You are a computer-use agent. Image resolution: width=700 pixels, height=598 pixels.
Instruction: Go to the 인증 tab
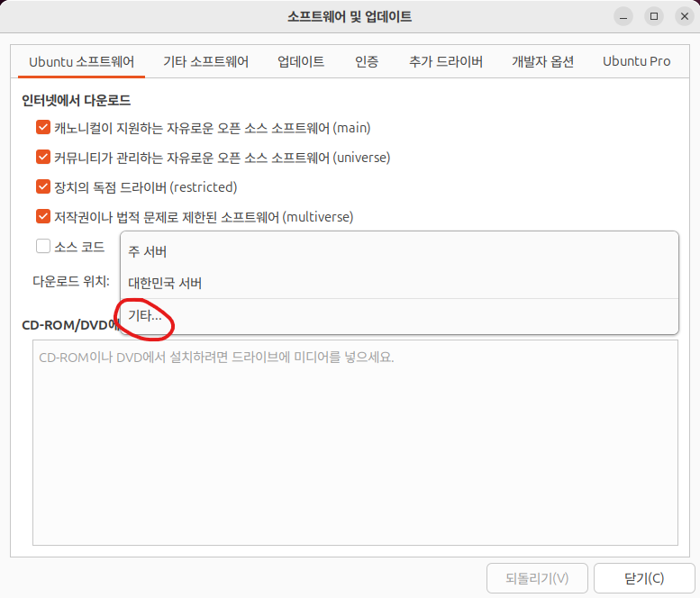click(x=367, y=61)
